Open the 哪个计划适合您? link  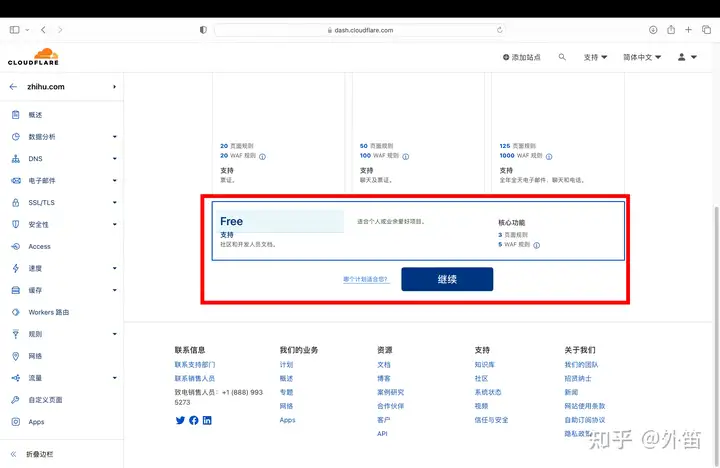click(x=366, y=279)
